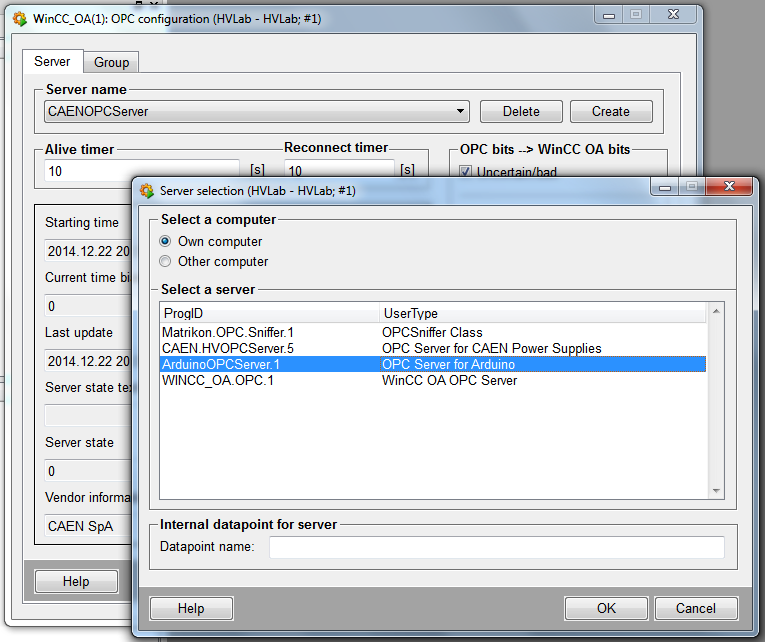This screenshot has height=642, width=765.
Task: Click OPCSniffer Class user type cell
Action: (432, 332)
